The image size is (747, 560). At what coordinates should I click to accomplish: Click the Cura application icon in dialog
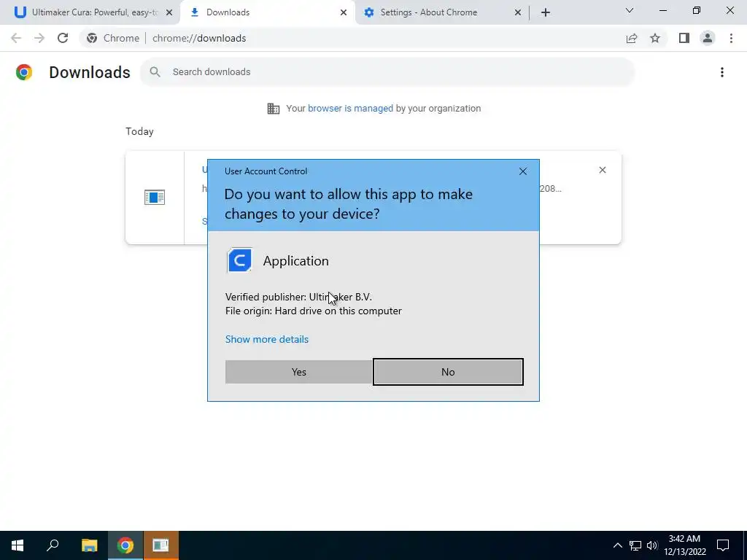tap(239, 260)
